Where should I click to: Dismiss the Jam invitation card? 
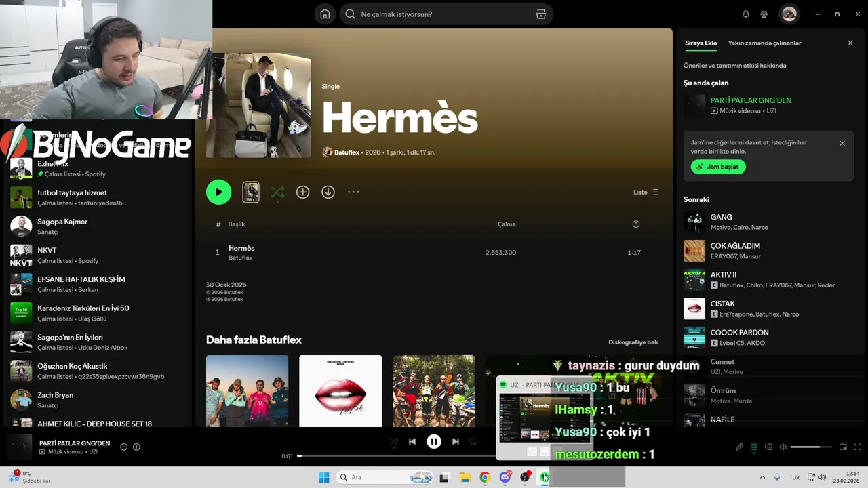(x=842, y=143)
